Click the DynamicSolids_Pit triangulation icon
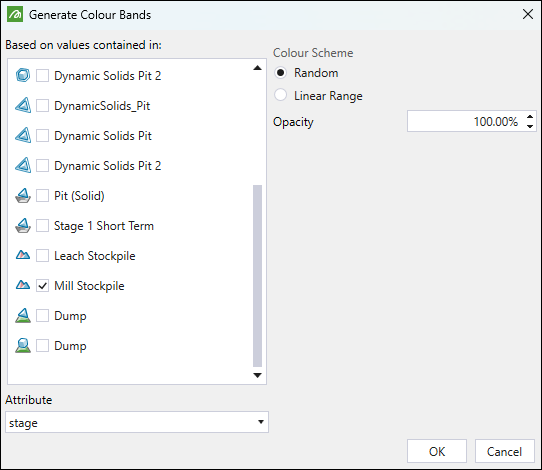Image resolution: width=542 pixels, height=470 pixels. tap(23, 105)
